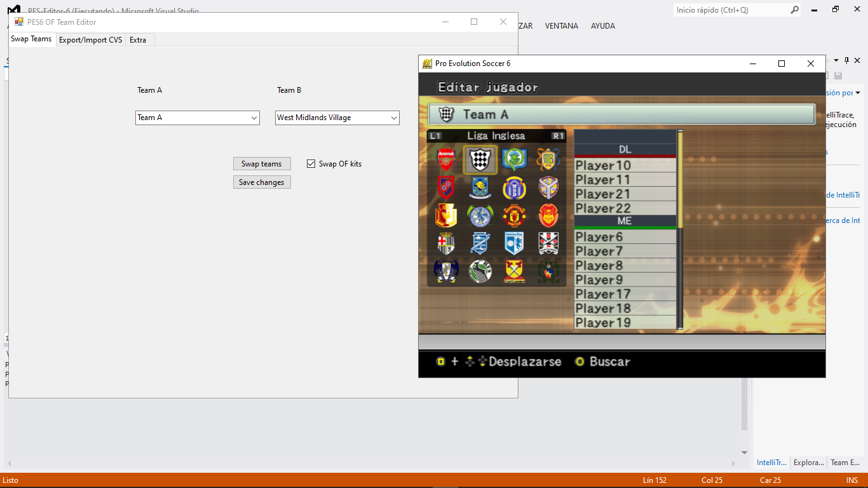Select the red shield with purple diamonds
868x488 pixels.
[x=446, y=187]
